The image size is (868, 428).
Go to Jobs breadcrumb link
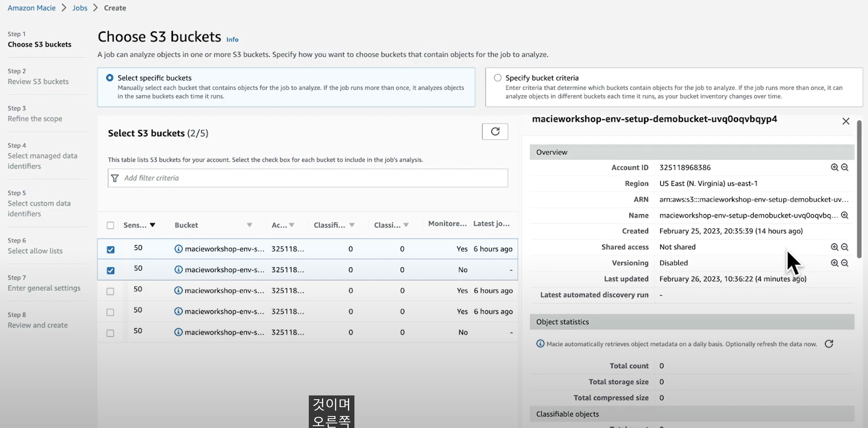(x=80, y=8)
